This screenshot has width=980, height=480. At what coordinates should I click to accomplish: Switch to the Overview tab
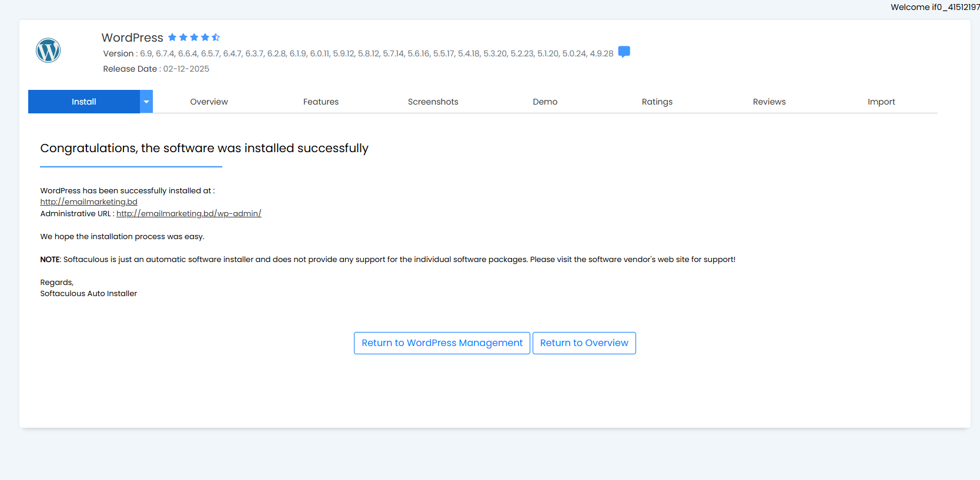click(209, 102)
